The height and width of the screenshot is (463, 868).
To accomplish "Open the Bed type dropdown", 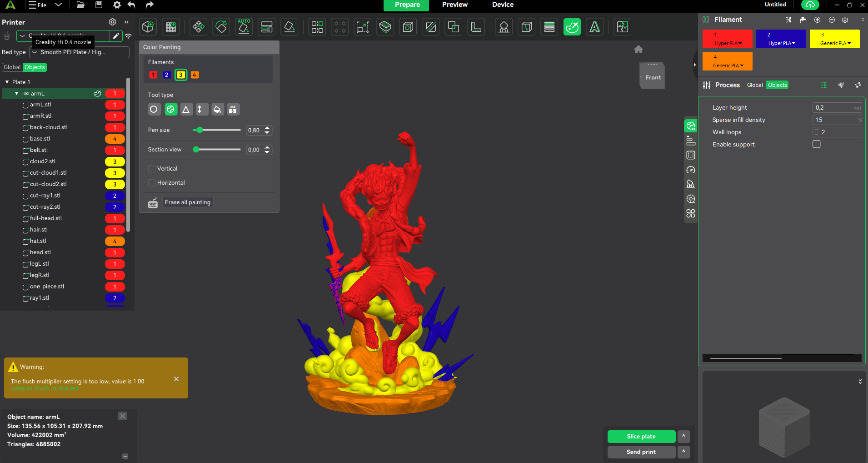I will tap(79, 52).
